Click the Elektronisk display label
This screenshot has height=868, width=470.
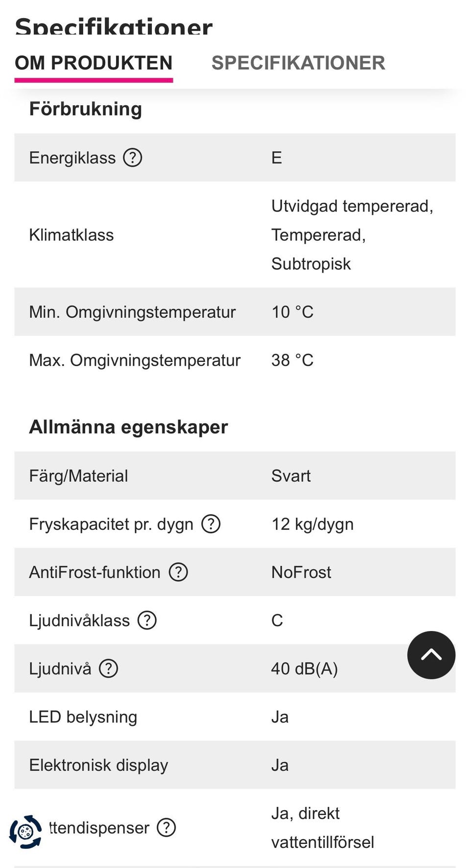click(x=98, y=765)
